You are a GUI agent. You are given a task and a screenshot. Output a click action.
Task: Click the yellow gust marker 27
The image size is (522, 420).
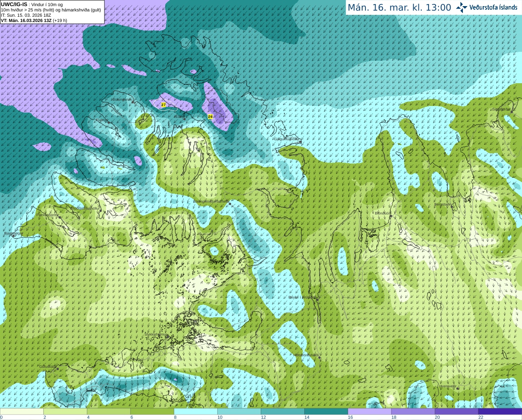point(164,105)
